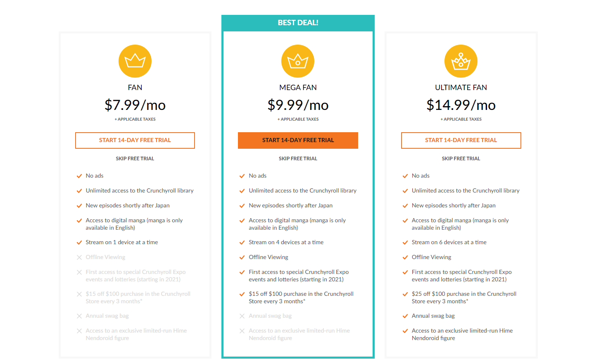Click the Mega Fan crown icon
The image size is (594, 364).
pyautogui.click(x=298, y=61)
